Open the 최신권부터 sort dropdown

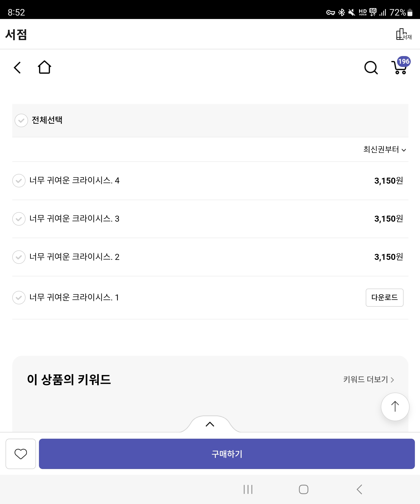pyautogui.click(x=384, y=150)
